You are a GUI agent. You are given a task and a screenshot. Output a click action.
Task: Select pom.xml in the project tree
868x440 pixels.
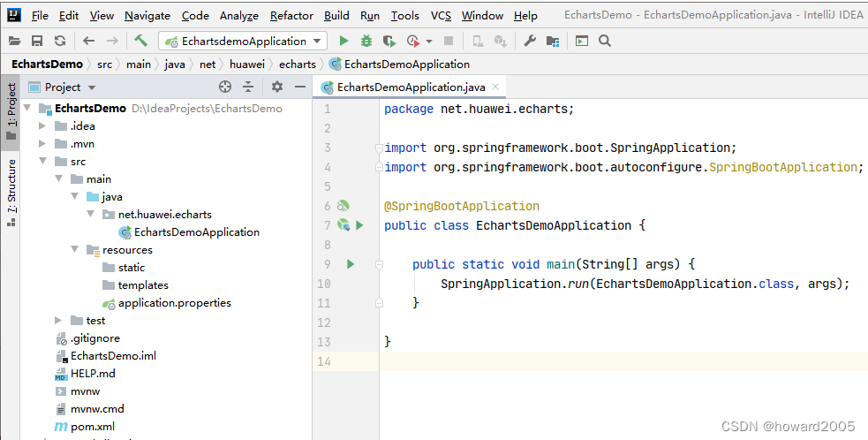pos(93,426)
